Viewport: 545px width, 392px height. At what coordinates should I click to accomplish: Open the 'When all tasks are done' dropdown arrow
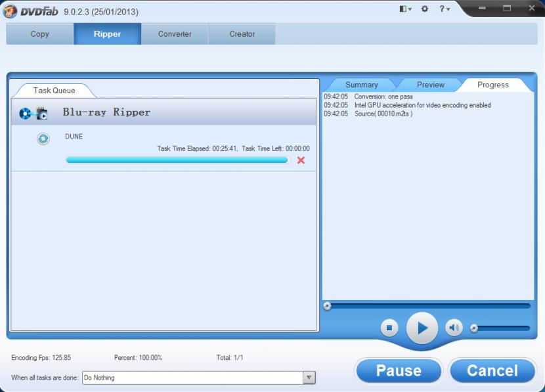(x=309, y=378)
